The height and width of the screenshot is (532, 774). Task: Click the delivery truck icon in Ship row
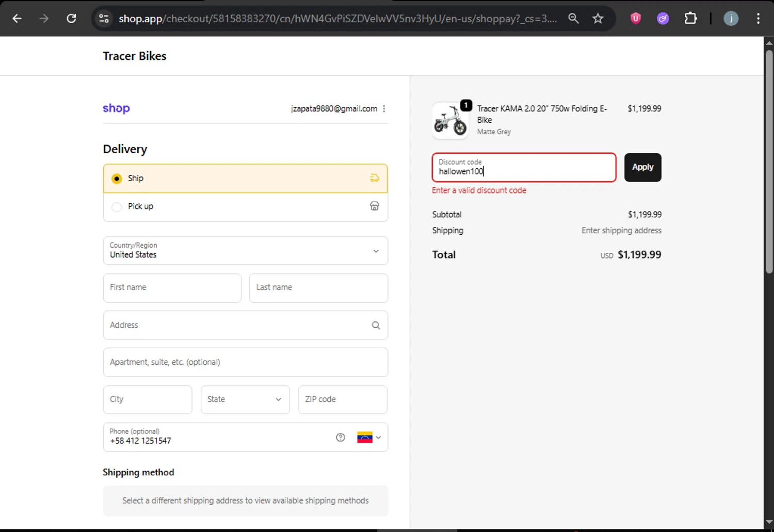coord(375,178)
